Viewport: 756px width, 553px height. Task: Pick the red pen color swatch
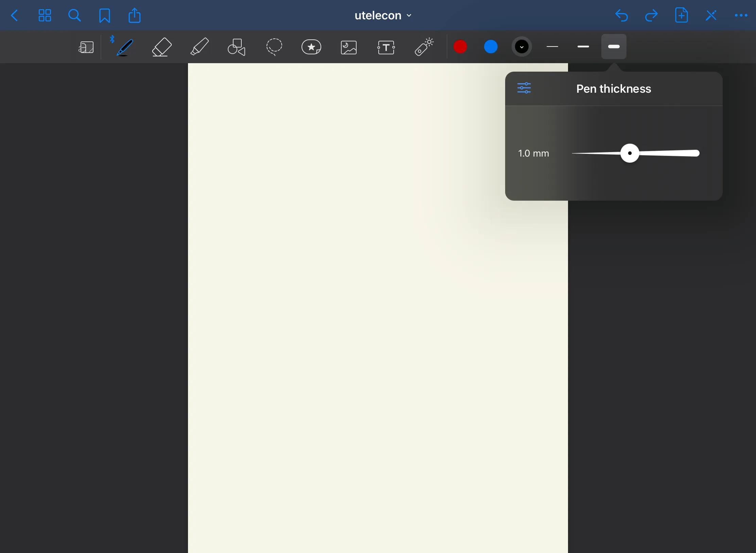[x=460, y=47]
